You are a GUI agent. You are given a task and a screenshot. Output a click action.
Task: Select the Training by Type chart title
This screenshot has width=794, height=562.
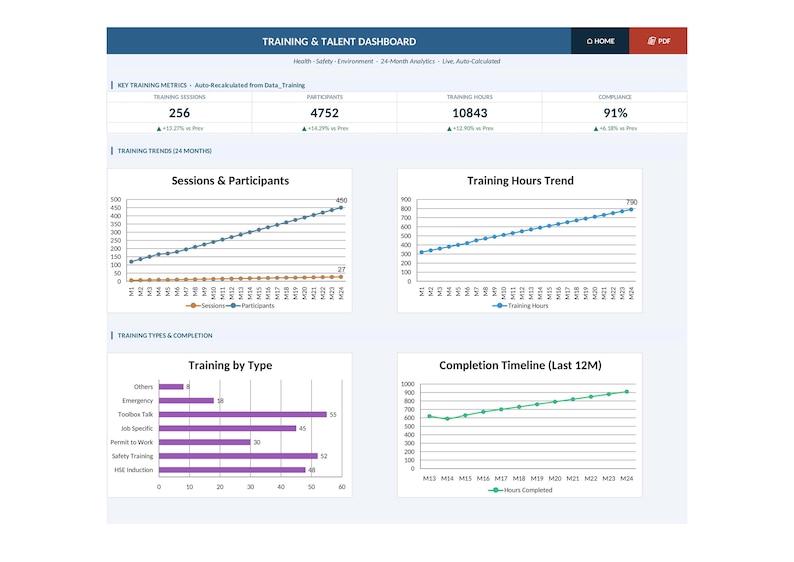(x=230, y=366)
